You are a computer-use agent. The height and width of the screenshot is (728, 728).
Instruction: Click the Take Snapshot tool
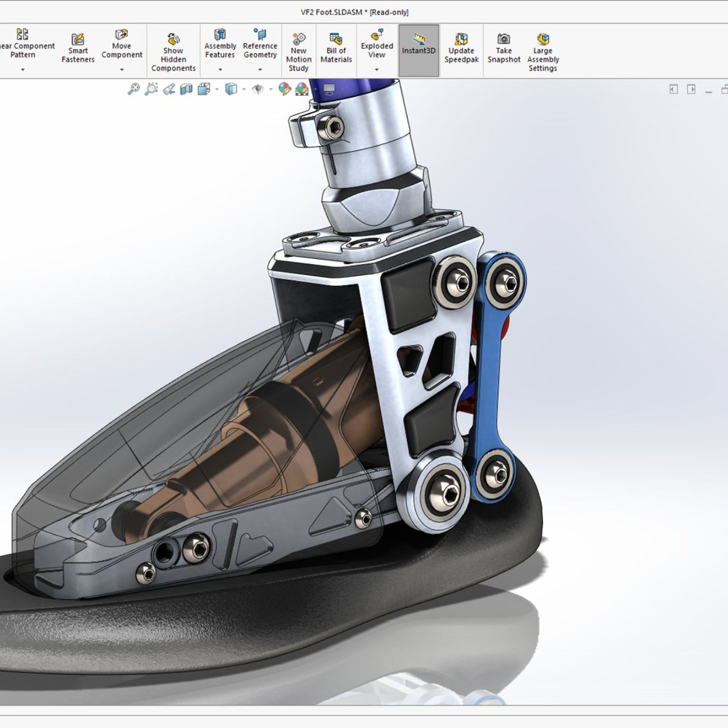coord(504,49)
